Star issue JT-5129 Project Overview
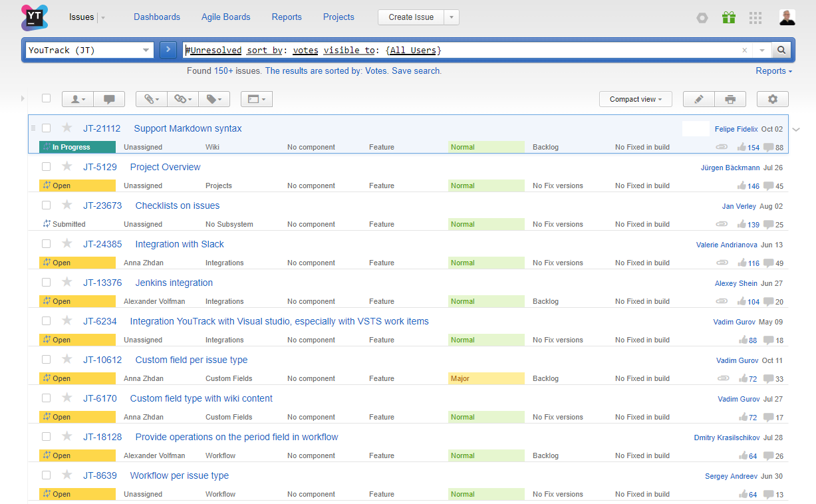 pos(67,167)
